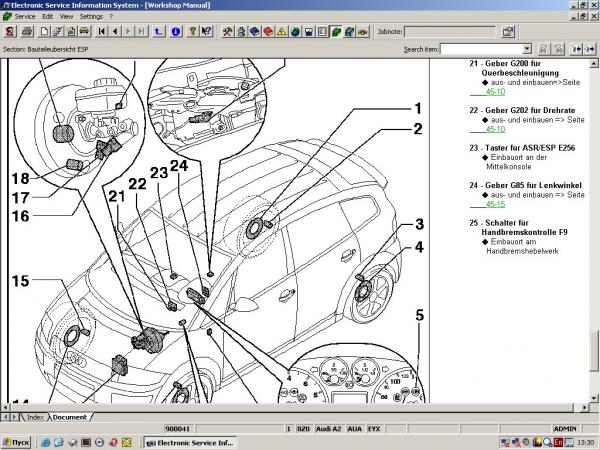Go to next page with the right arrow
This screenshot has height=450, width=600.
(128, 31)
